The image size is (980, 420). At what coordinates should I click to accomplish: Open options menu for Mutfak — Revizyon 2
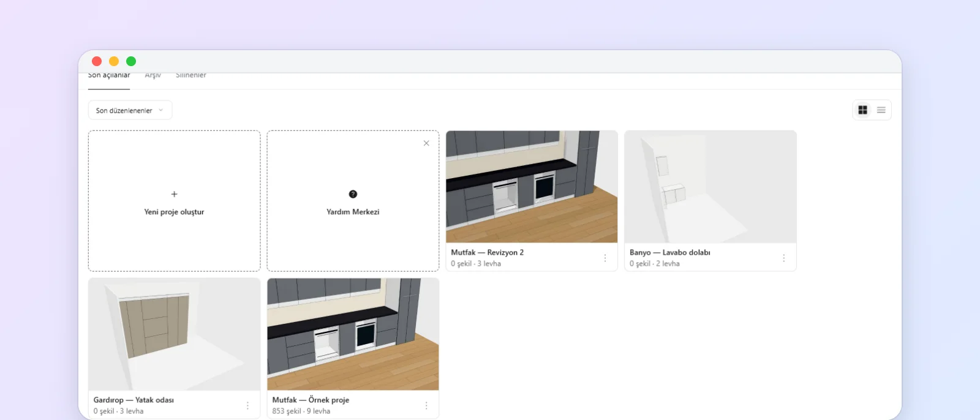[x=605, y=258]
